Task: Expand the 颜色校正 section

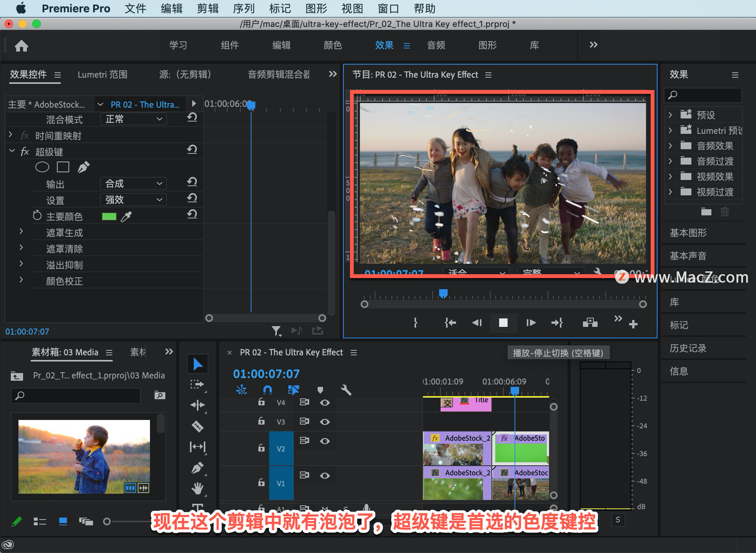Action: click(21, 280)
